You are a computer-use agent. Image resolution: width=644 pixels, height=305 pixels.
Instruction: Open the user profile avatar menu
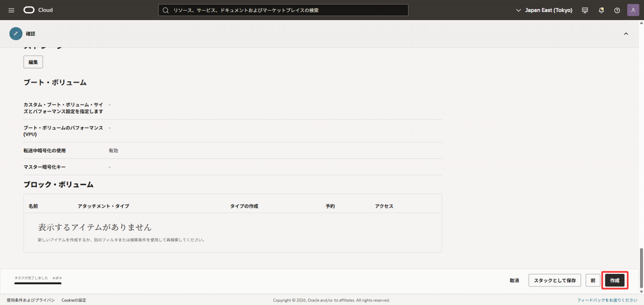coord(633,10)
